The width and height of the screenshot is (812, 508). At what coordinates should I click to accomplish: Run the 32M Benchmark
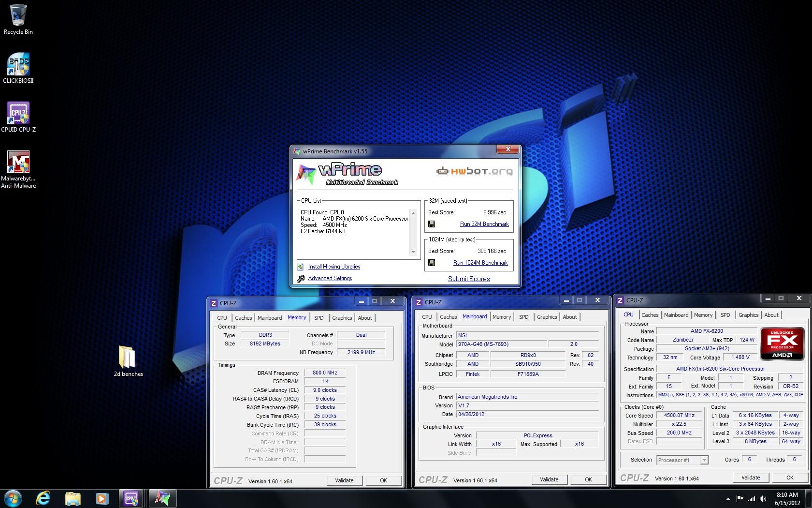(484, 224)
